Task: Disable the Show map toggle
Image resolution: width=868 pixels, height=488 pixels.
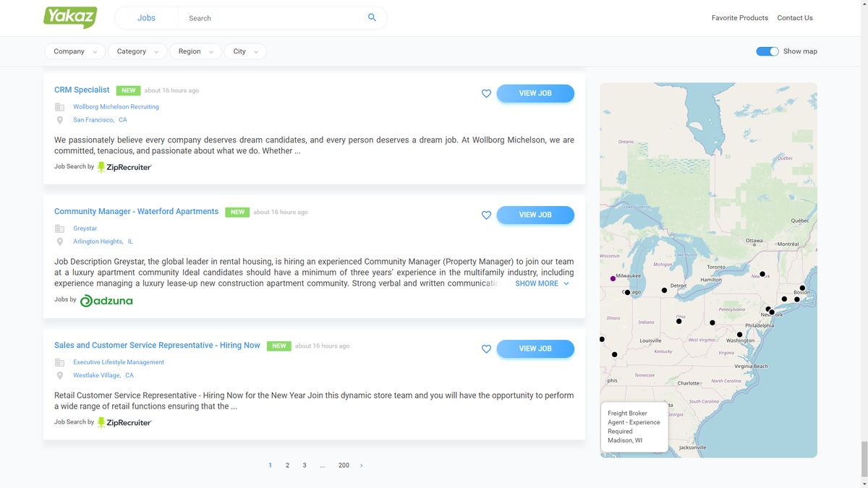Action: (x=767, y=51)
